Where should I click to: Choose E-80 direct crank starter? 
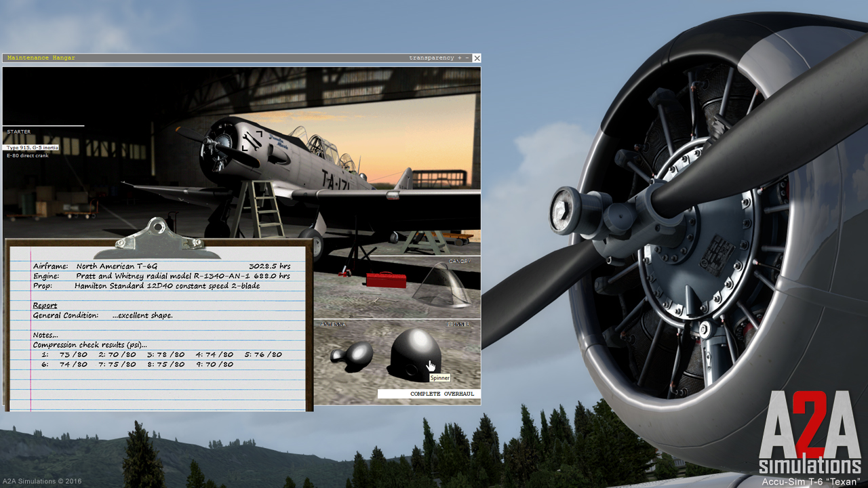coord(28,156)
